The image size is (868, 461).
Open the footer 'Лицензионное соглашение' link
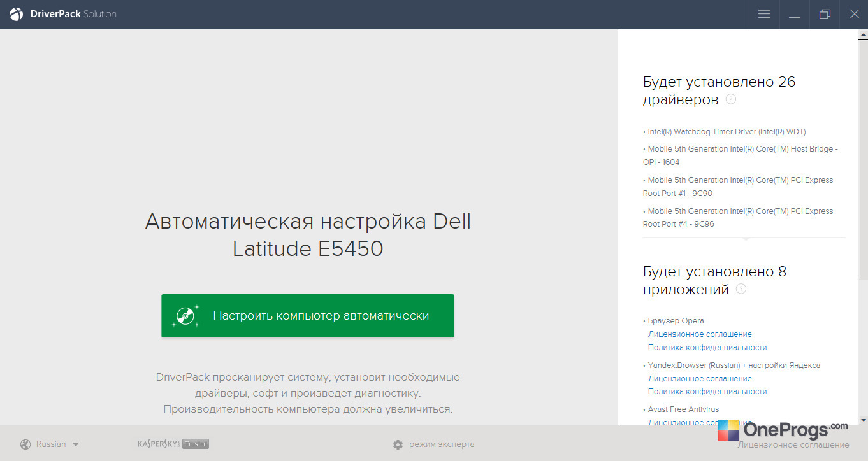point(793,445)
